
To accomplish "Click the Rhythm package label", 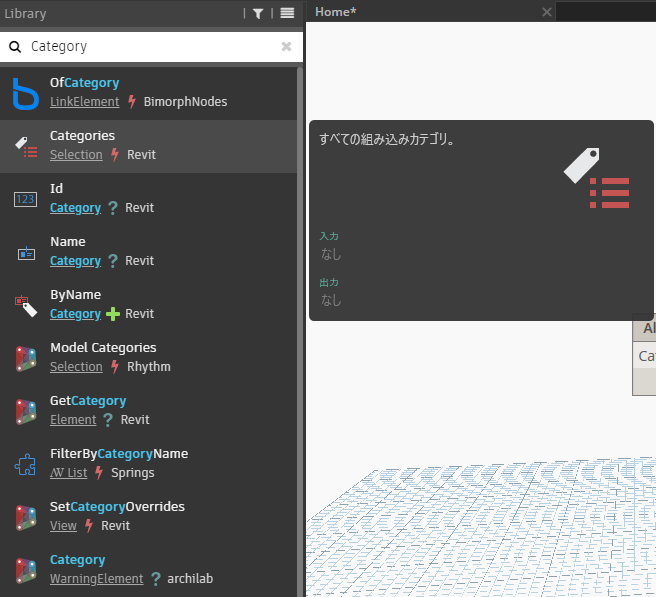I will click(149, 367).
